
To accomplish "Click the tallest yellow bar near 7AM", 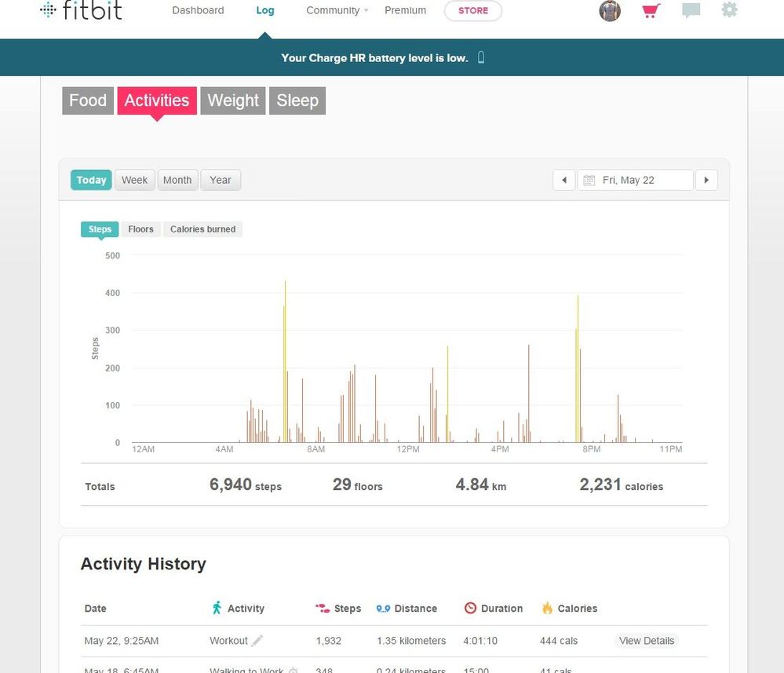I will (285, 361).
